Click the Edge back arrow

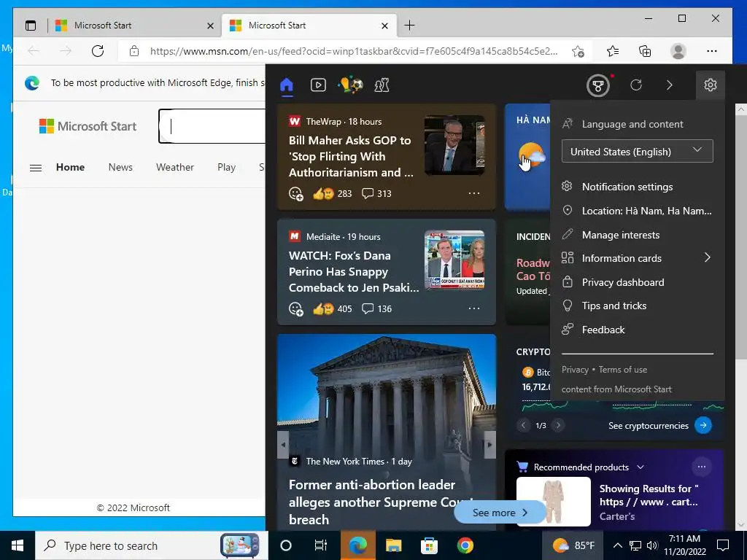point(34,51)
